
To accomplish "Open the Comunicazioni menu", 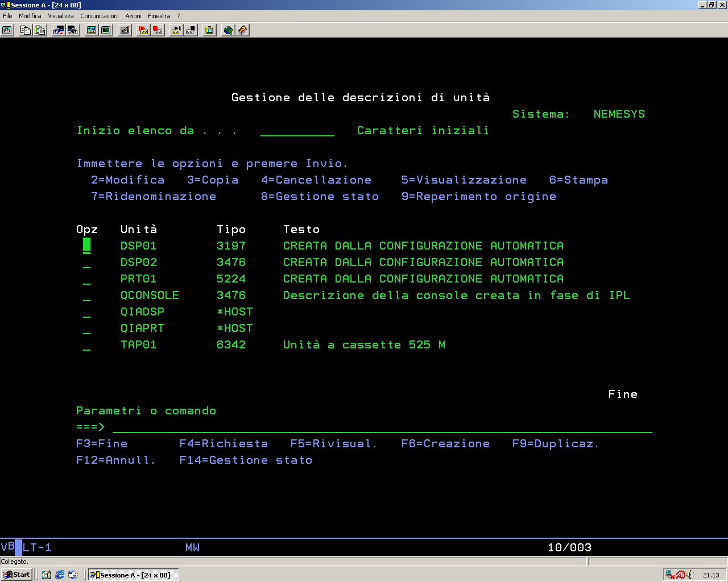I will [100, 16].
